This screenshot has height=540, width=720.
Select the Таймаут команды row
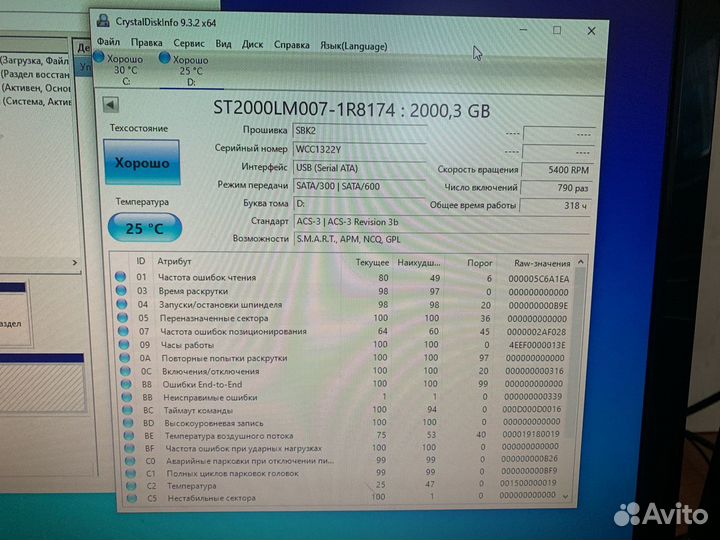tap(343, 410)
